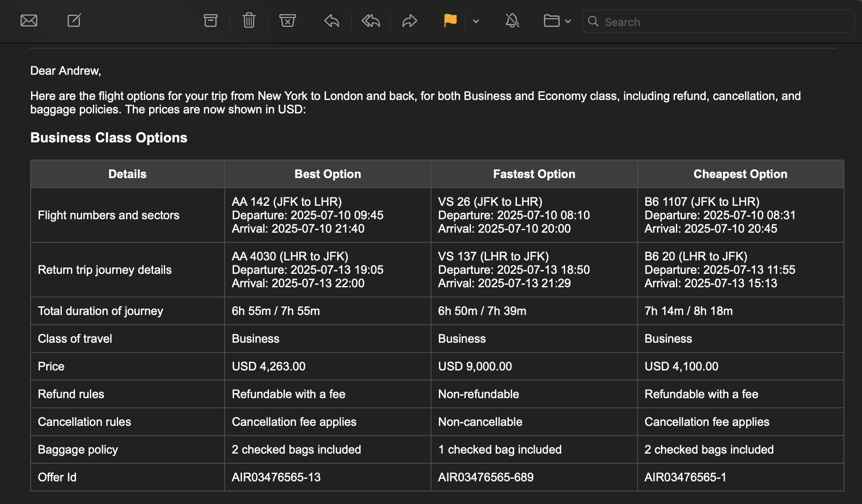Click the Get Mail envelope icon
Screen dimensions: 862x504
click(29, 21)
